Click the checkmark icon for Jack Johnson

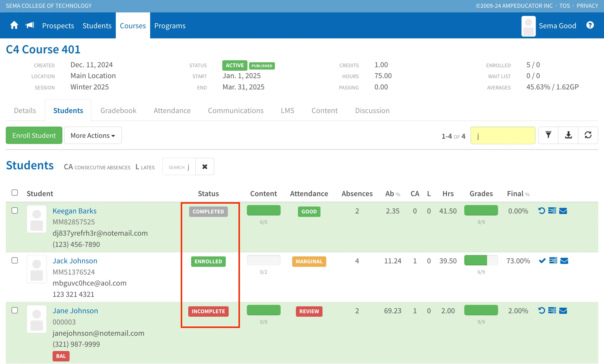(542, 261)
